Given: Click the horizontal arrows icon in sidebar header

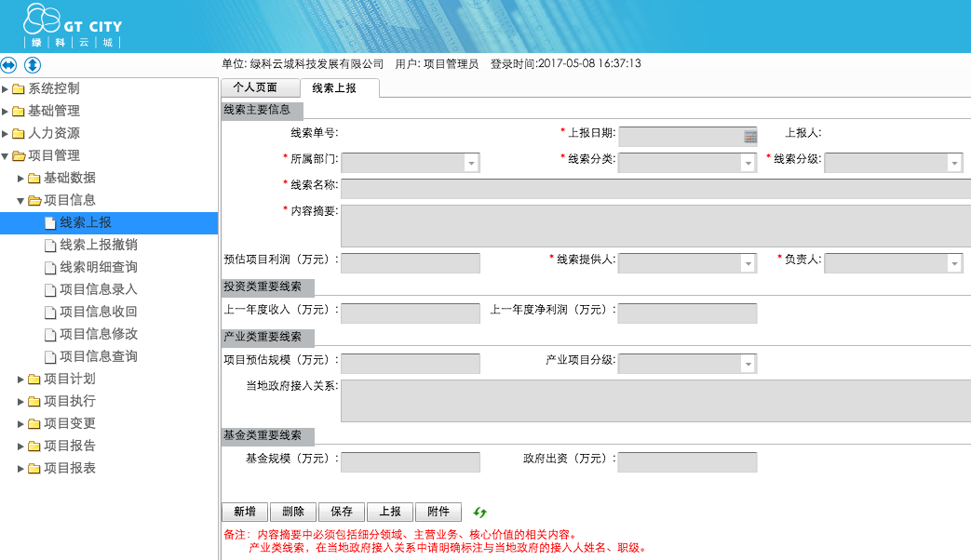Looking at the screenshot, I should 9,65.
